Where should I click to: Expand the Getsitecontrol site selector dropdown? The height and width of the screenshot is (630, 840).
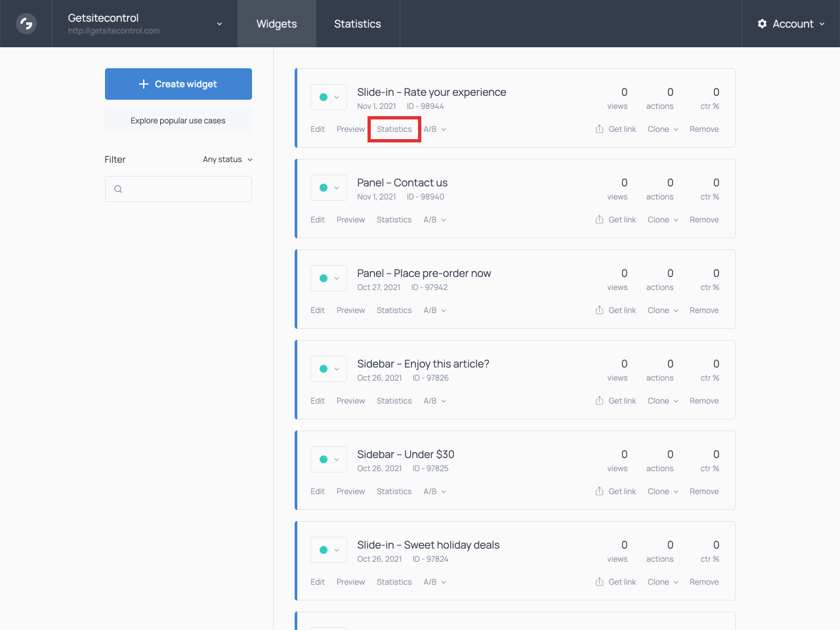(x=219, y=24)
